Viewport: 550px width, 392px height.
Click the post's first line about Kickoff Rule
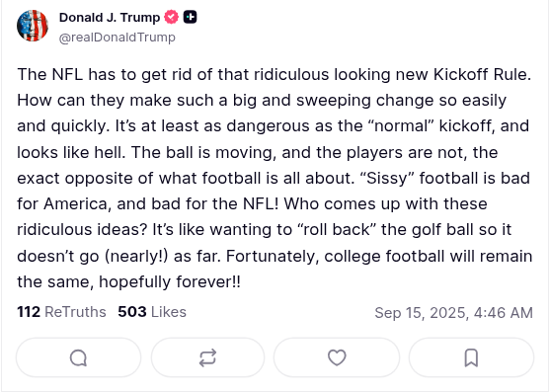pyautogui.click(x=274, y=74)
